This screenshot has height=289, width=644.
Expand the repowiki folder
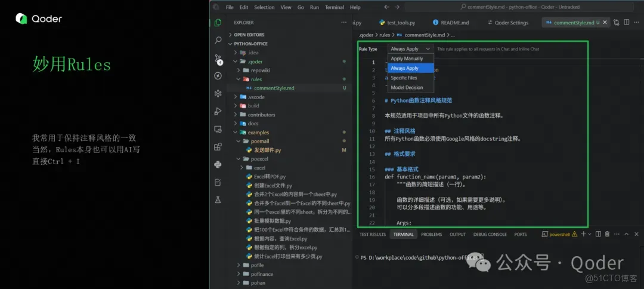click(261, 70)
